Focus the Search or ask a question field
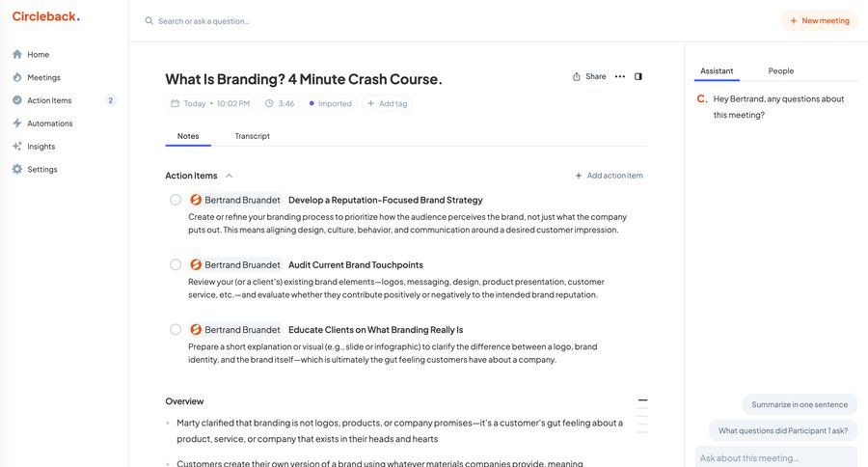Screen dimensions: 868x467 [289, 20]
